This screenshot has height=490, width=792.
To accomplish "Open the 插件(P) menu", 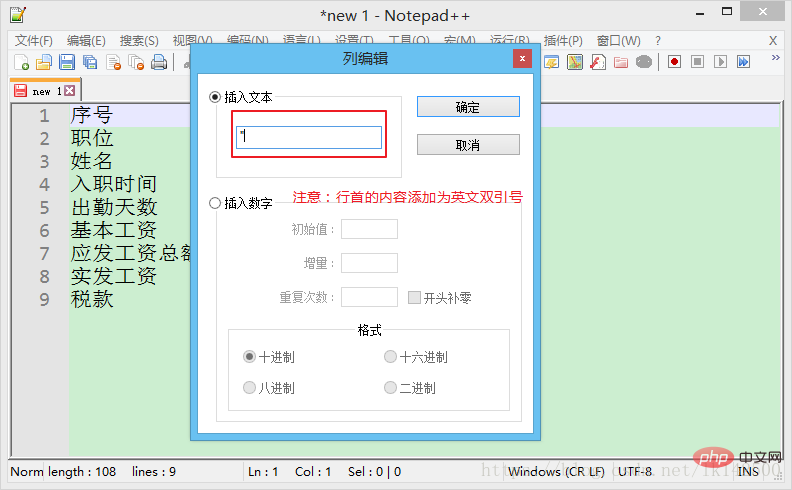I will coord(562,40).
